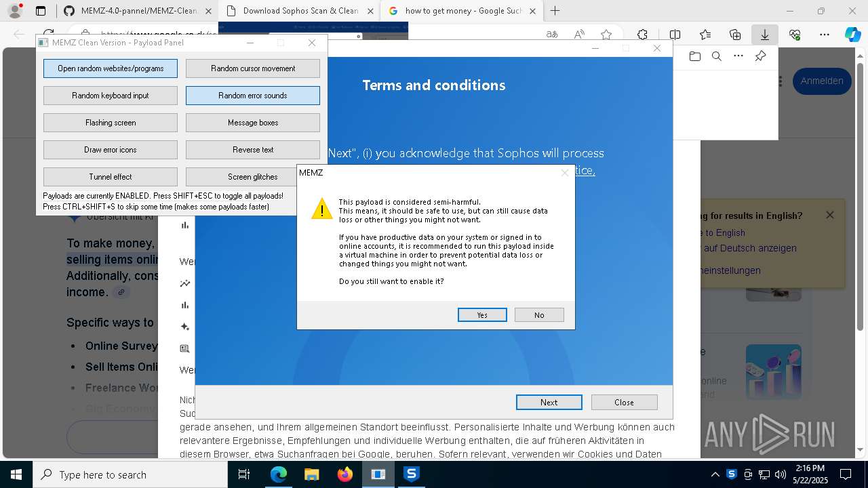The width and height of the screenshot is (868, 488).
Task: Enable Open random websites/programs payload
Action: point(111,68)
